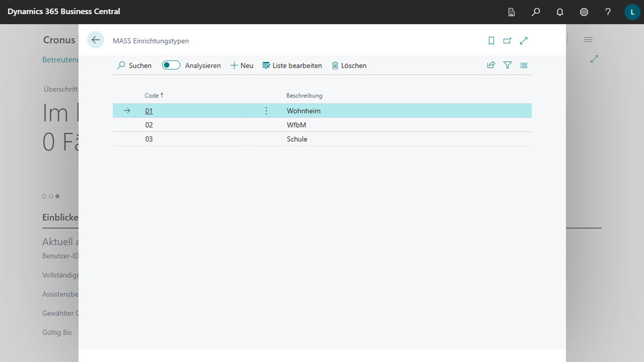Select the first carousel dot in the background
644x362 pixels.
click(44, 196)
